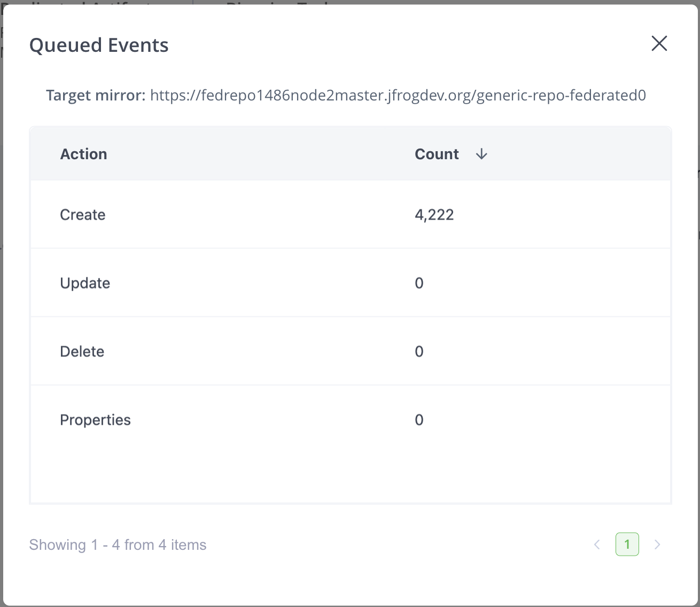700x607 pixels.
Task: Click the Action column header
Action: tap(83, 154)
